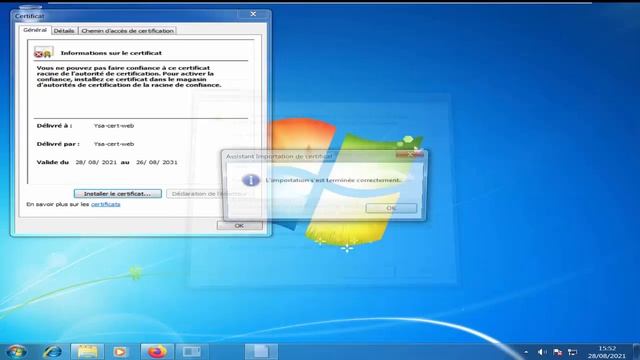Image resolution: width=640 pixels, height=360 pixels.
Task: Switch to the Détails tab
Action: tap(64, 31)
